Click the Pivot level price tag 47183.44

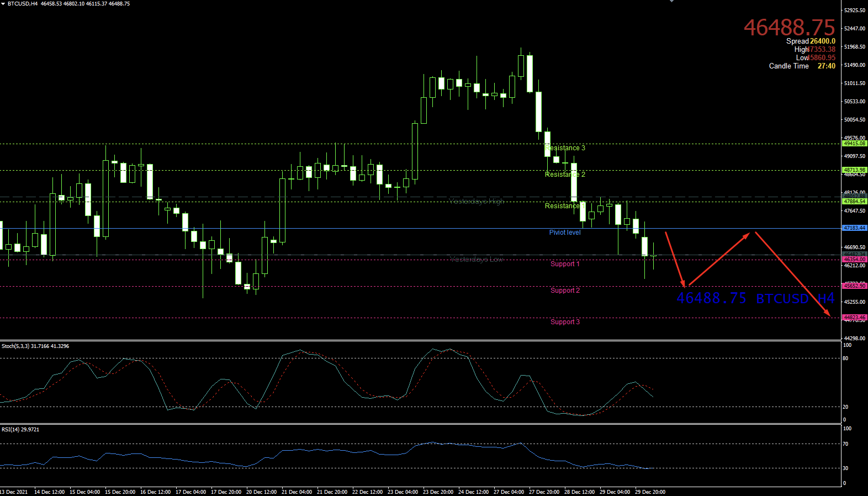854,228
